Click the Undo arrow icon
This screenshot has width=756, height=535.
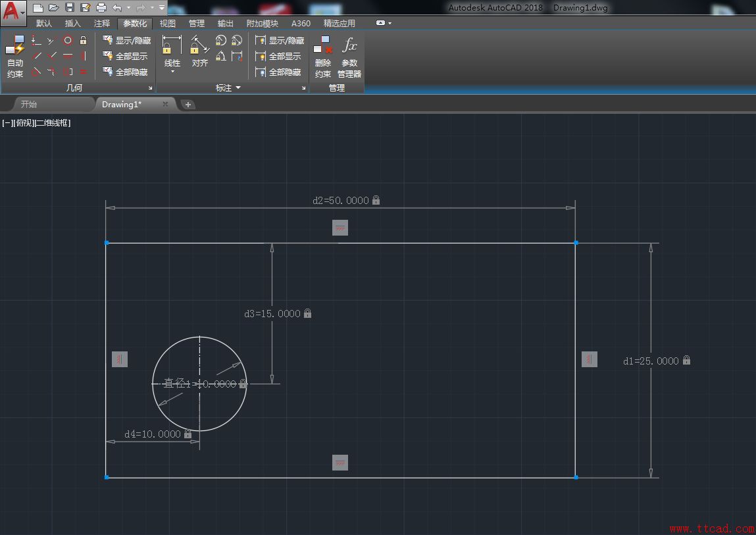point(116,8)
